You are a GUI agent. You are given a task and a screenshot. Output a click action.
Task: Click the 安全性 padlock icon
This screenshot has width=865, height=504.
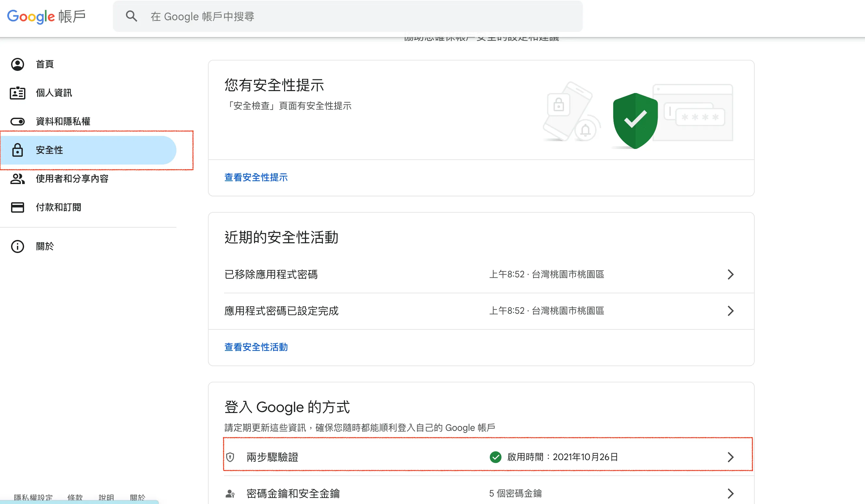(18, 150)
